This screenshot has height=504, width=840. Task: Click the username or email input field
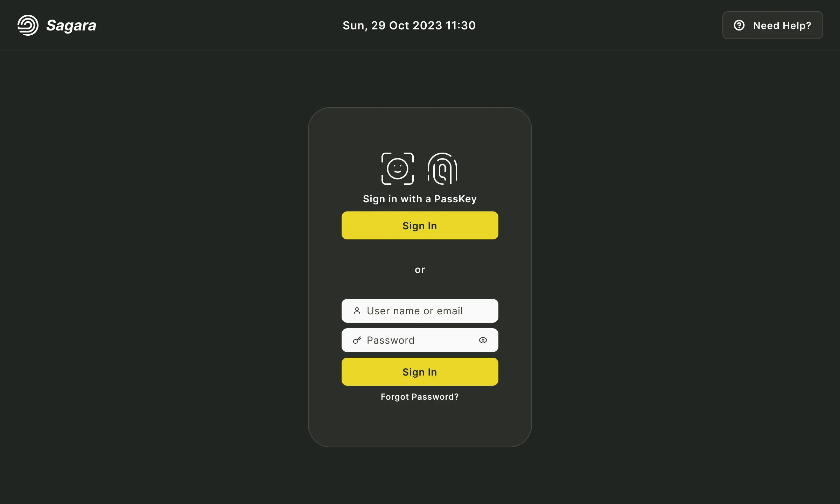pyautogui.click(x=420, y=311)
